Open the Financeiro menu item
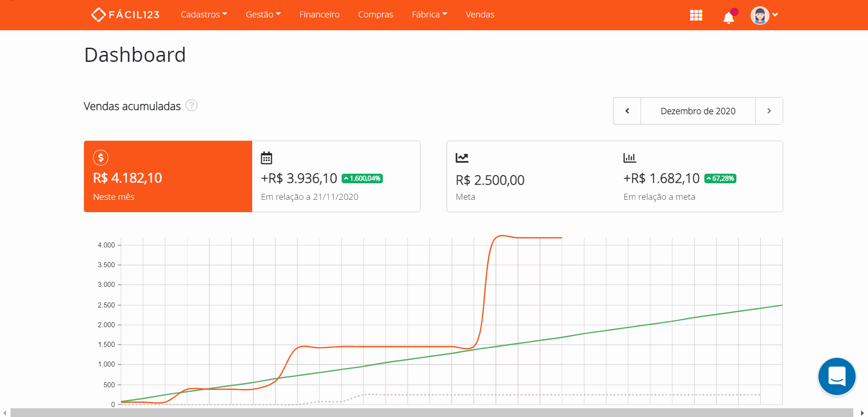Image resolution: width=868 pixels, height=417 pixels. point(320,15)
